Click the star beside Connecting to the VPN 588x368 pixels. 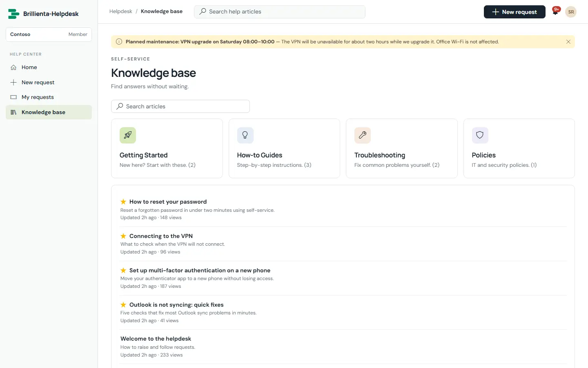pyautogui.click(x=123, y=236)
